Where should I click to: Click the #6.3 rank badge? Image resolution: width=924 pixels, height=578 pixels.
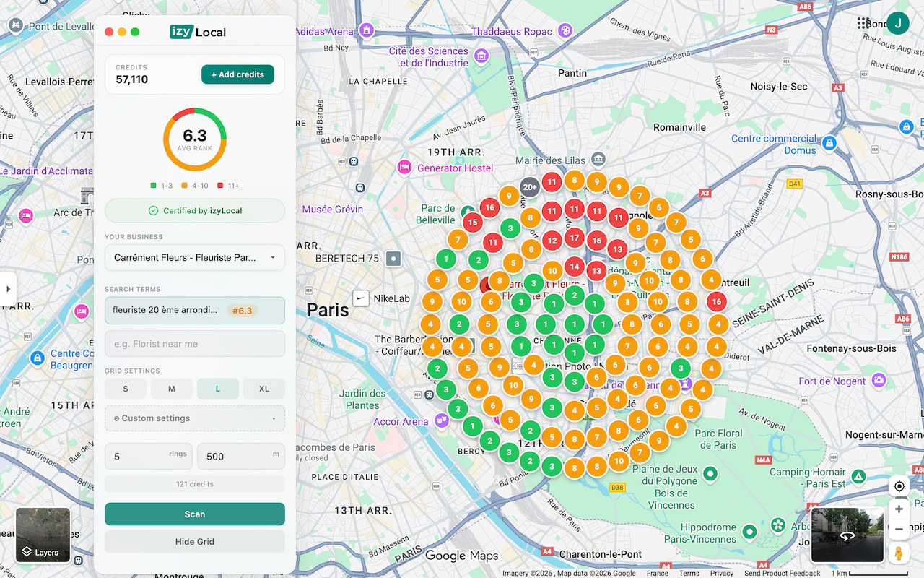243,311
